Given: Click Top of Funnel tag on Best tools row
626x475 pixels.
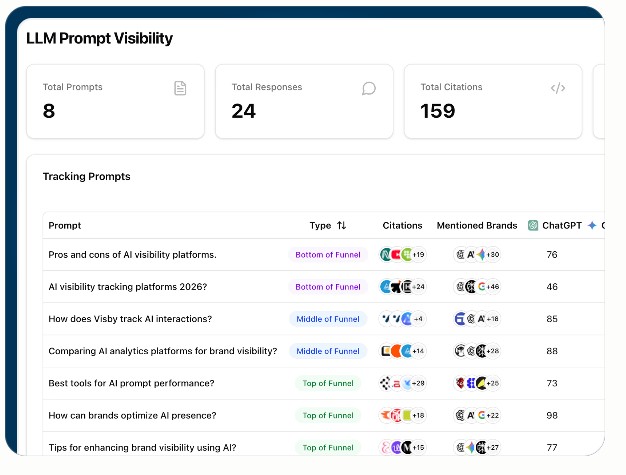Looking at the screenshot, I should click(x=327, y=383).
